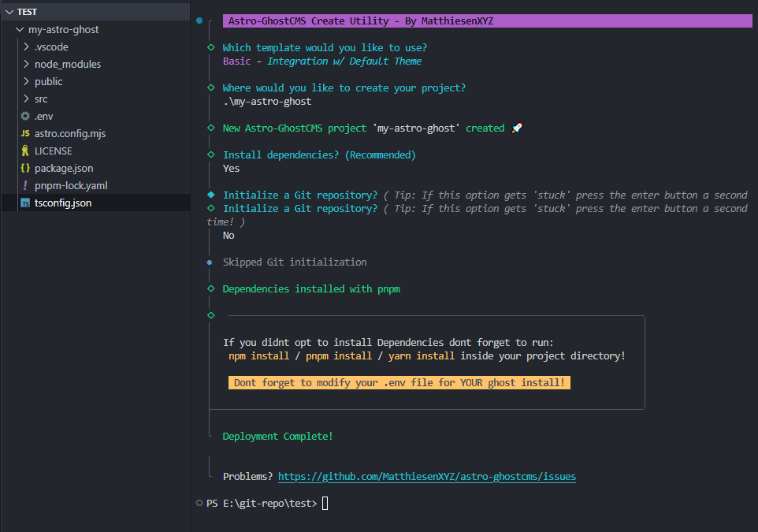
Task: Open package.json from the file tree
Action: click(x=64, y=169)
